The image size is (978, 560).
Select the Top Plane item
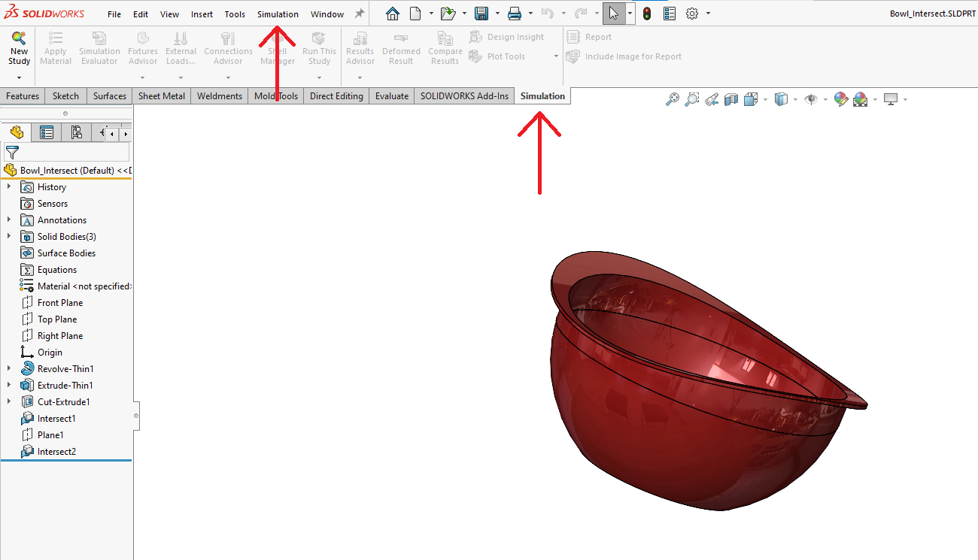pyautogui.click(x=57, y=319)
